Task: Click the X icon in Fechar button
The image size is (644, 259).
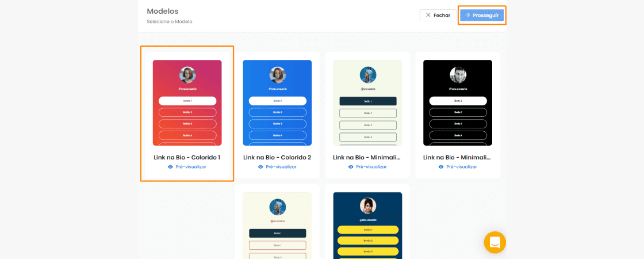Action: point(428,16)
